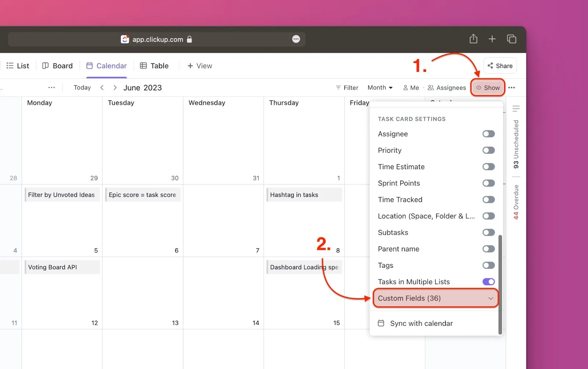Screen dimensions: 588x369
Task: Open the Show settings dropdown
Action: click(488, 88)
